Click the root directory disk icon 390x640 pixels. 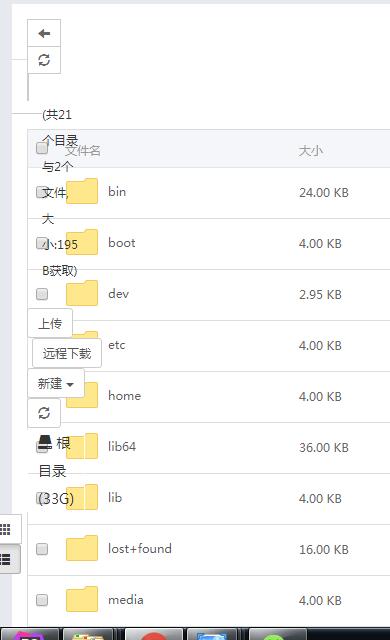coord(45,442)
